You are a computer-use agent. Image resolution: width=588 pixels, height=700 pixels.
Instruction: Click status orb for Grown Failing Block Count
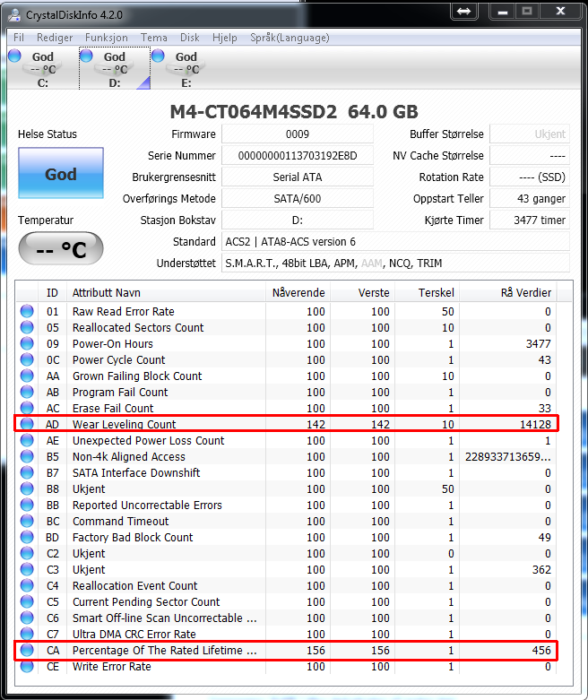tap(27, 376)
